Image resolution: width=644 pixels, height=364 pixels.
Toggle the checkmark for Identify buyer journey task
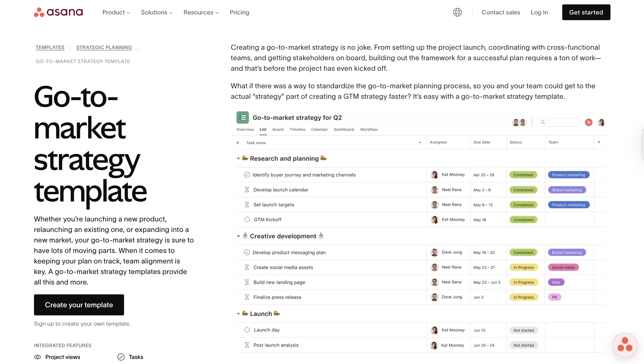pyautogui.click(x=247, y=175)
